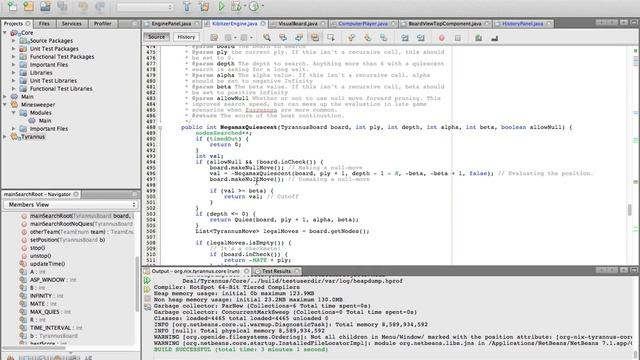Viewport: 640px width, 360px height.
Task: Toggle Bookmark icon in the editor toolbar
Action: [384, 38]
